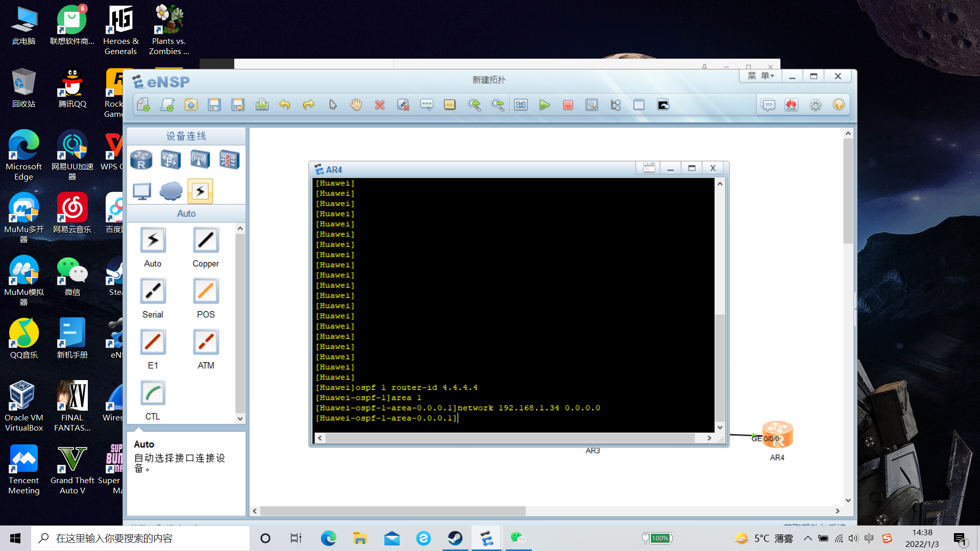Screen dimensions: 980x551
Task: Zoom in on the topology canvas
Action: pos(474,105)
